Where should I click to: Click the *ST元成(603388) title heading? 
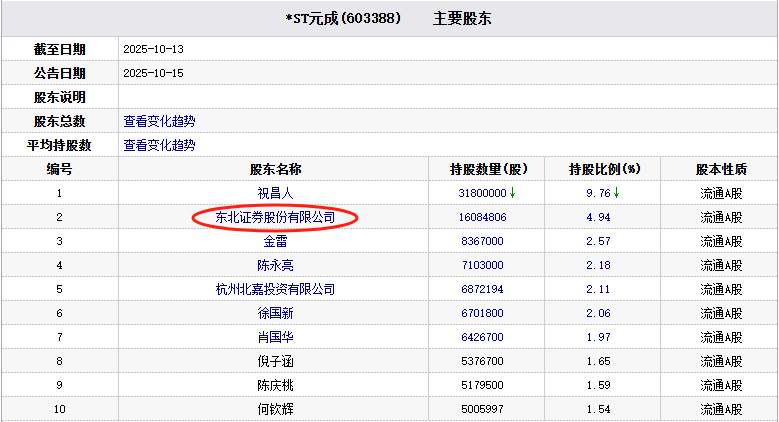(x=343, y=19)
